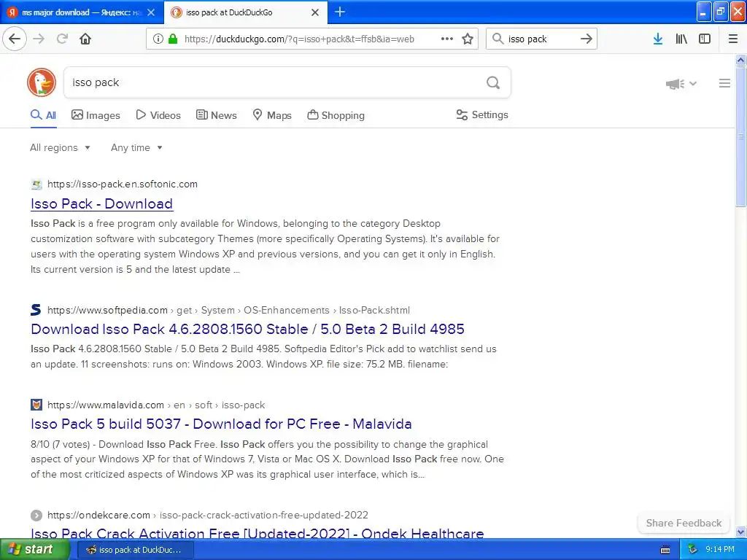This screenshot has width=747, height=560.
Task: Open the Isso Pack - Download link
Action: 101,204
